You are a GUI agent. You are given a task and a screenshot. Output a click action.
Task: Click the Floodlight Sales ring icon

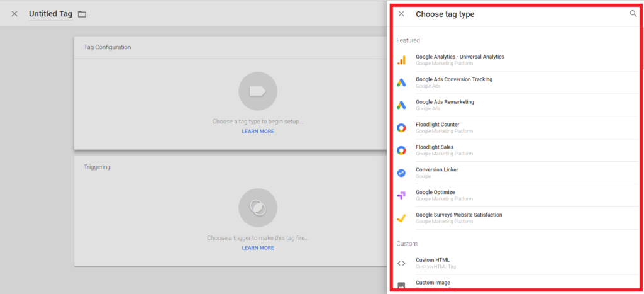coord(401,150)
